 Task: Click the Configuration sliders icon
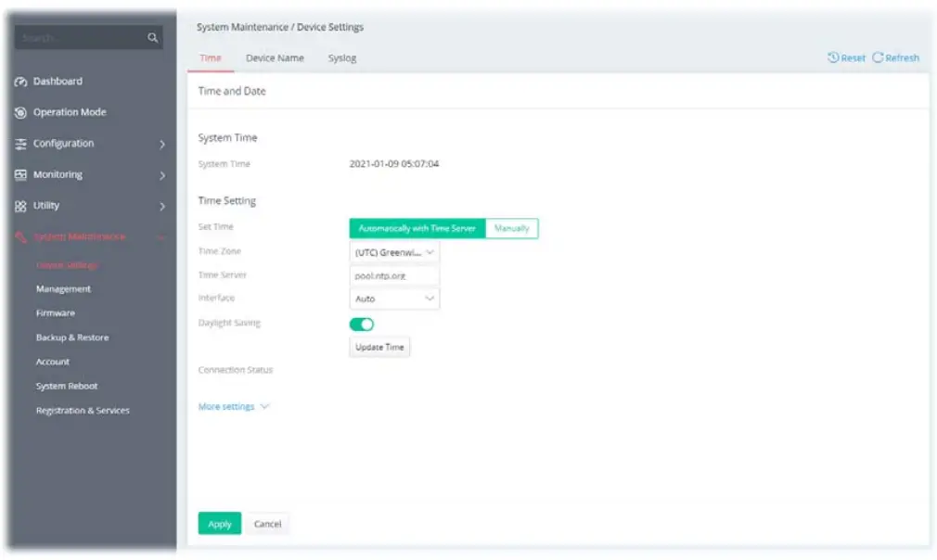point(21,144)
